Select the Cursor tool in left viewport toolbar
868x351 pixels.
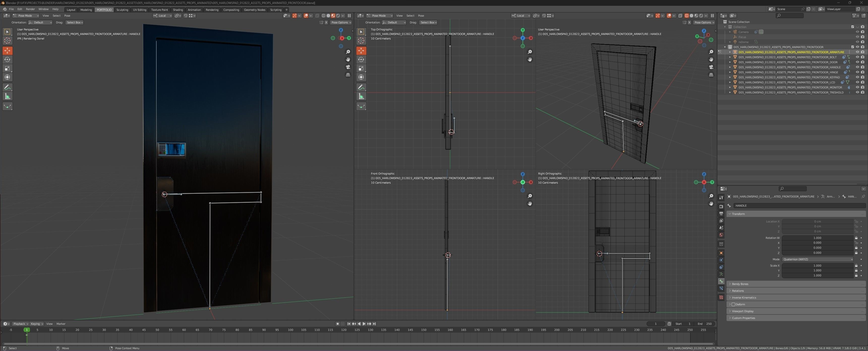[7, 41]
